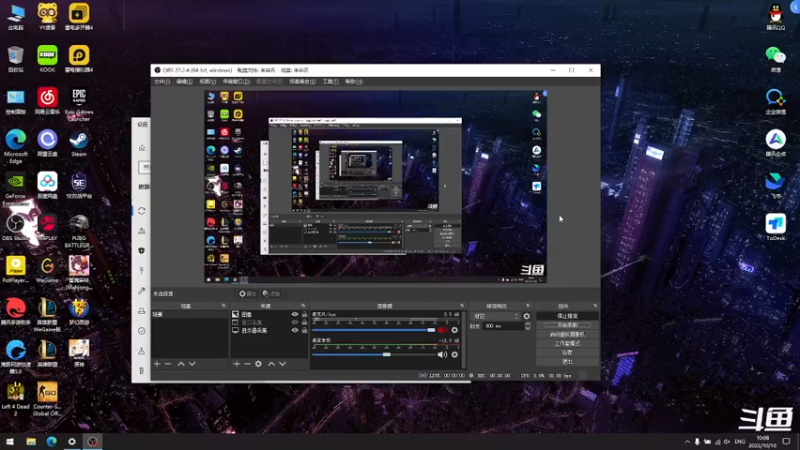Remove selected source with minus button
Screen dimensions: 800x450
(x=247, y=364)
